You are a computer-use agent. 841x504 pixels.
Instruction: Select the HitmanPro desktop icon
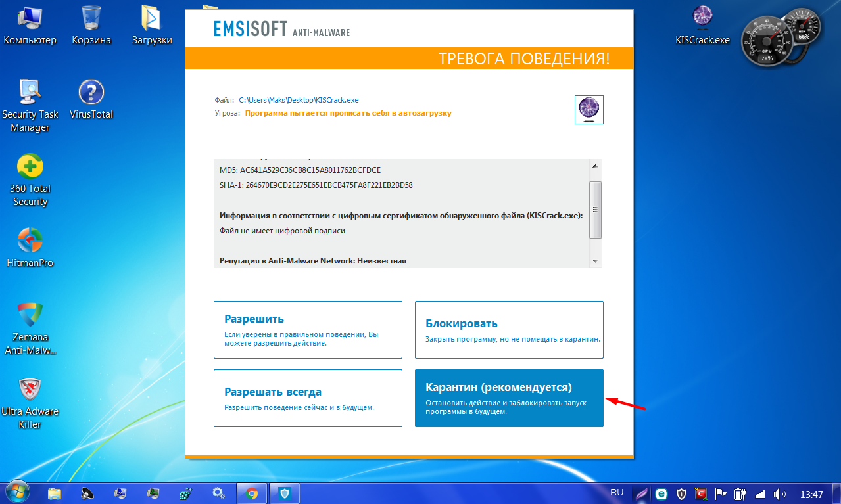click(30, 248)
